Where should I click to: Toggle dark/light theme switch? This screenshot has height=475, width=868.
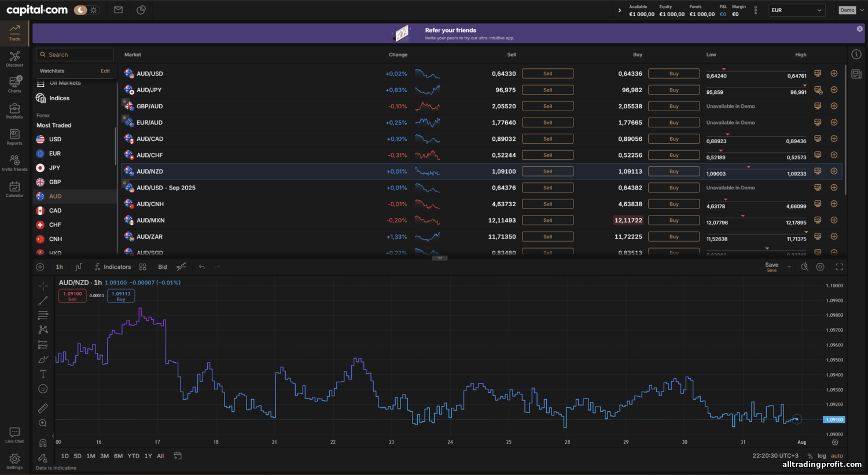87,10
